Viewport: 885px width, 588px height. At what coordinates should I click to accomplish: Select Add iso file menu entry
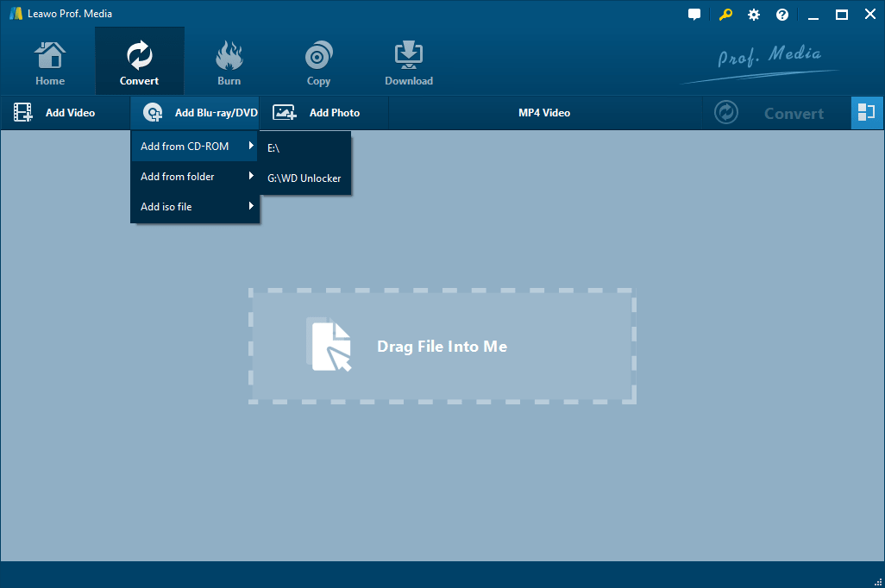coord(195,207)
